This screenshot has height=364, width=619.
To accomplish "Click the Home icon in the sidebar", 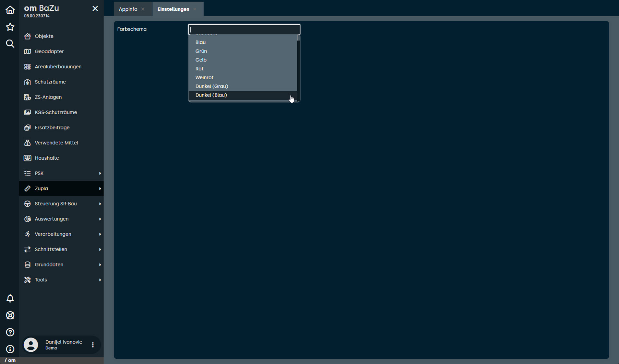I will coord(10,10).
